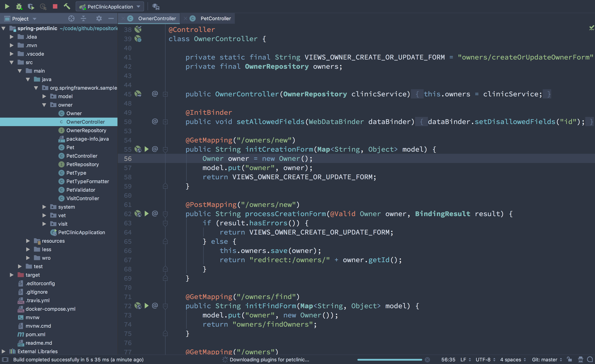Switch to the PetController editor tab
595x364 pixels.
(x=215, y=18)
